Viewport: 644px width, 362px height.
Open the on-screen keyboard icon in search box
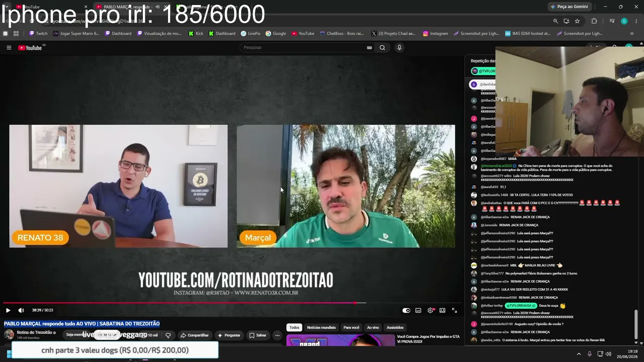[x=369, y=48]
